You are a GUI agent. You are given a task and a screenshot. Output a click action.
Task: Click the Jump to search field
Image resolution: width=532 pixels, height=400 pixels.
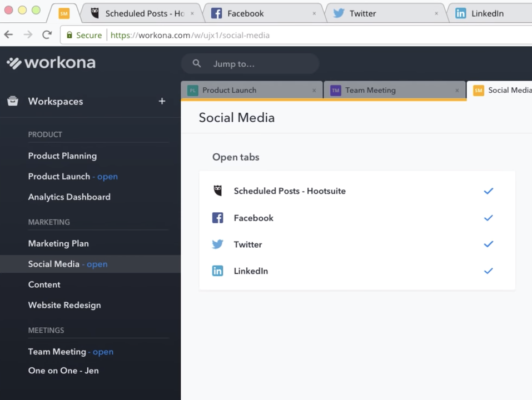point(250,64)
